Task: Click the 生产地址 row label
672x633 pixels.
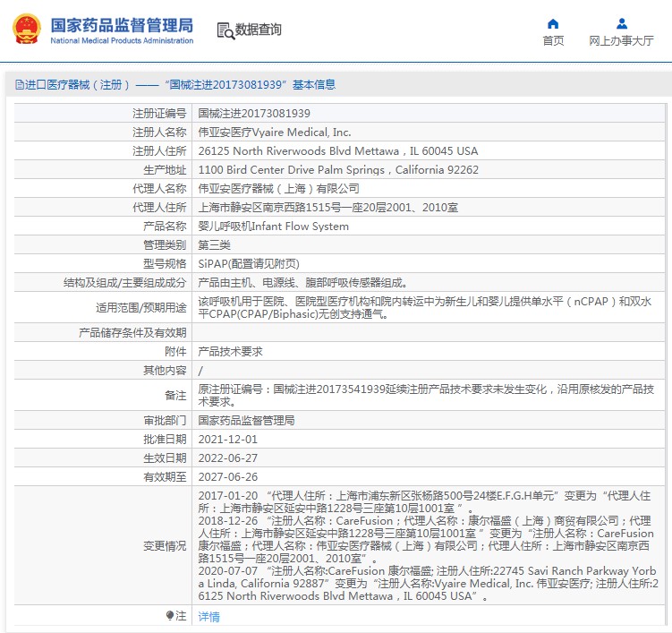Action: point(165,170)
